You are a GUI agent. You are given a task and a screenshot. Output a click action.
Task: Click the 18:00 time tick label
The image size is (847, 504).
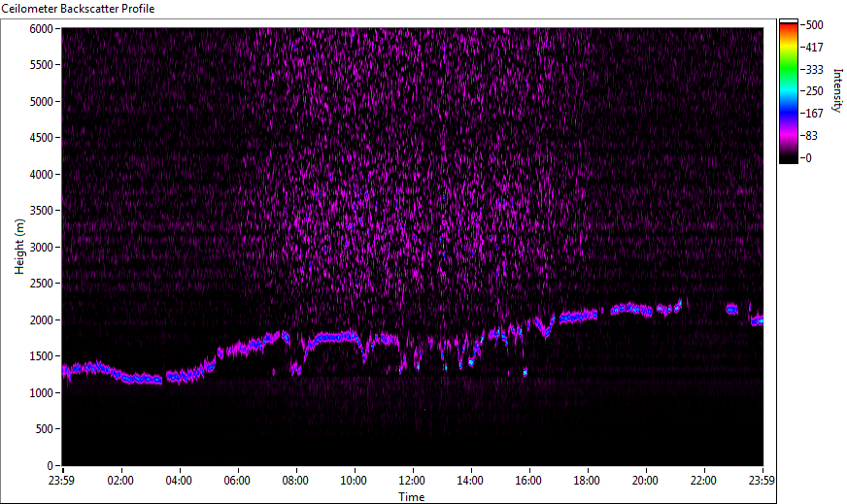click(x=587, y=481)
